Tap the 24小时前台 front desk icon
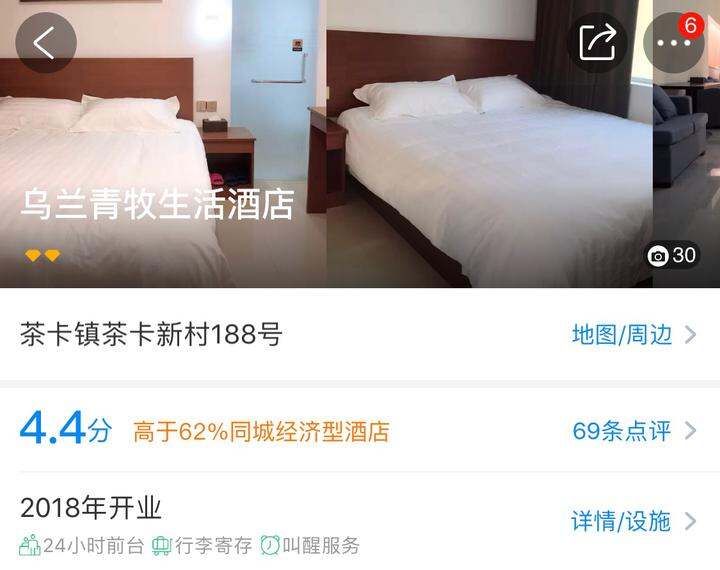The height and width of the screenshot is (570, 720). (x=30, y=545)
